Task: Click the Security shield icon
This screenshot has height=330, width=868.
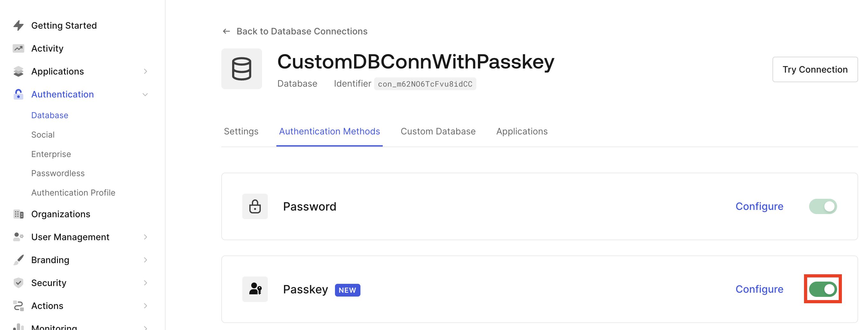Action: 18,283
